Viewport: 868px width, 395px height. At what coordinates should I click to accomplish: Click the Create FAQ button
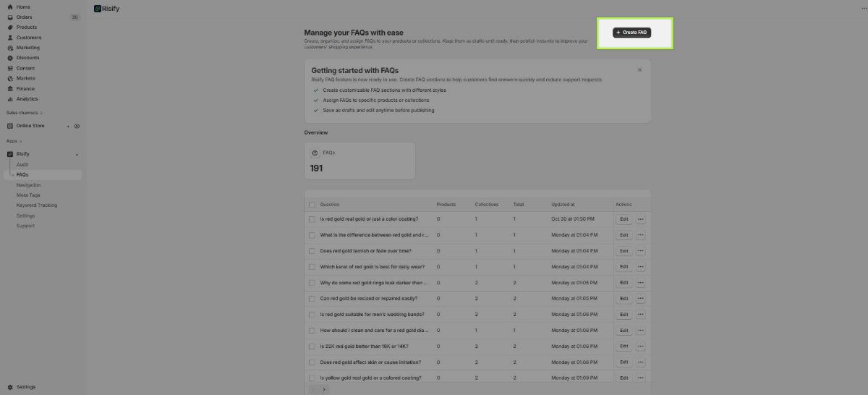tap(631, 33)
